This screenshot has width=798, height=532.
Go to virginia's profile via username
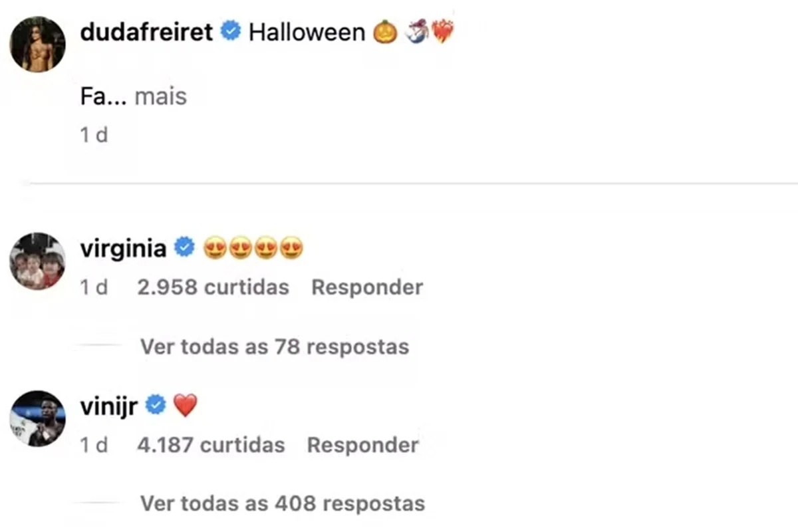(x=123, y=249)
